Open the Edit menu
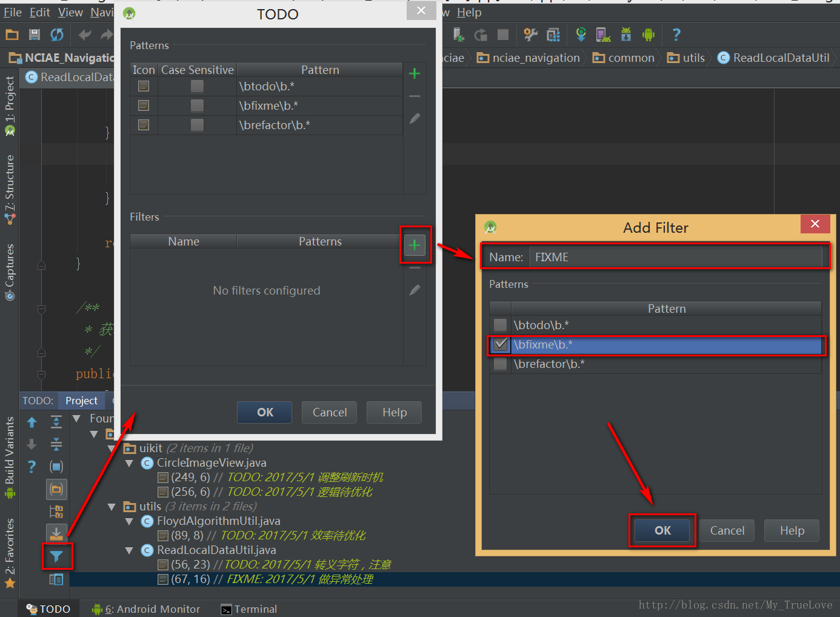Image resolution: width=840 pixels, height=617 pixels. tap(40, 12)
